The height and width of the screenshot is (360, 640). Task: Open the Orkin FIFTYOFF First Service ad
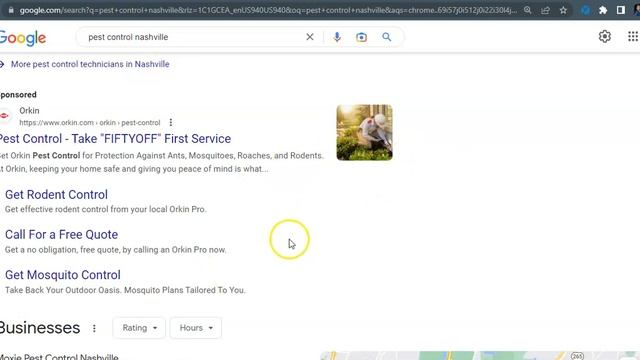click(115, 139)
